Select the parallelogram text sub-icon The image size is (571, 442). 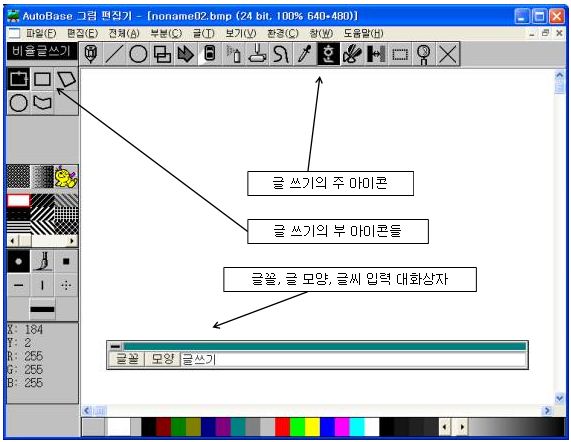pyautogui.click(x=66, y=79)
